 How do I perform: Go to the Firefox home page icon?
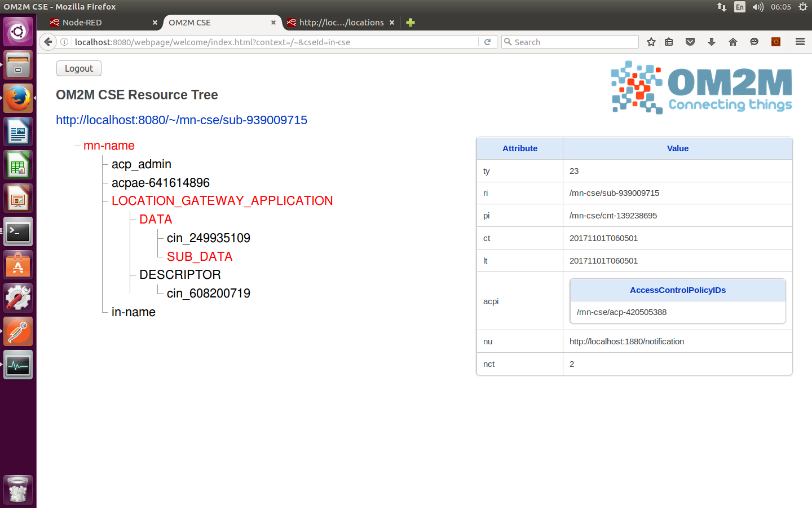733,42
